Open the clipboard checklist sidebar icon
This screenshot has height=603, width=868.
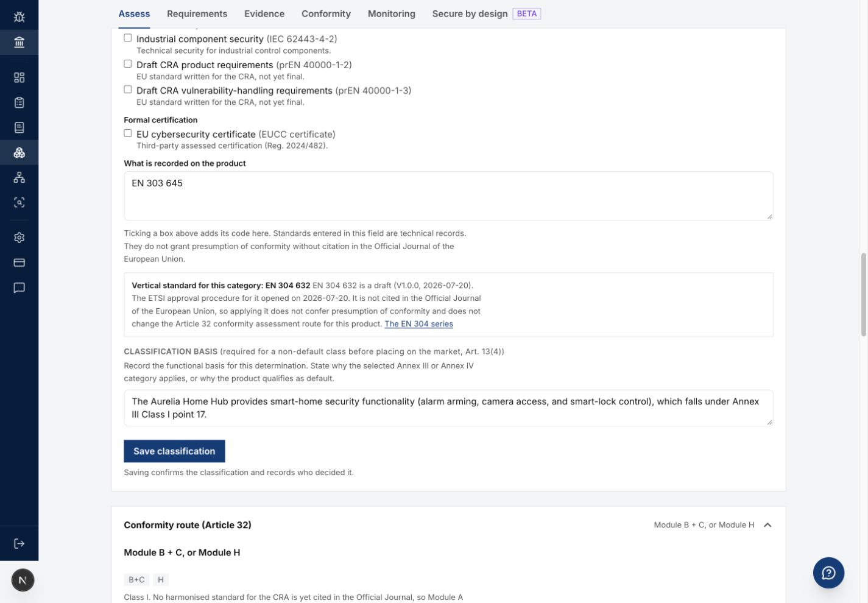(19, 102)
